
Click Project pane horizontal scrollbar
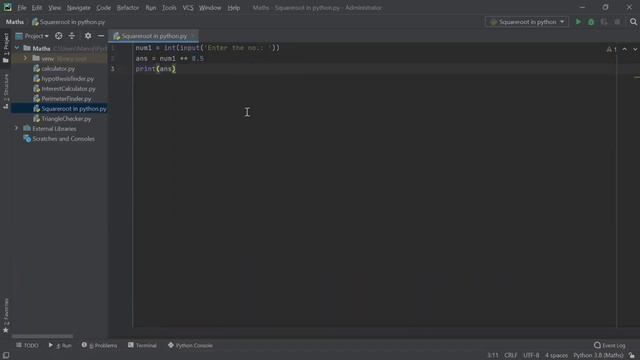point(42,336)
